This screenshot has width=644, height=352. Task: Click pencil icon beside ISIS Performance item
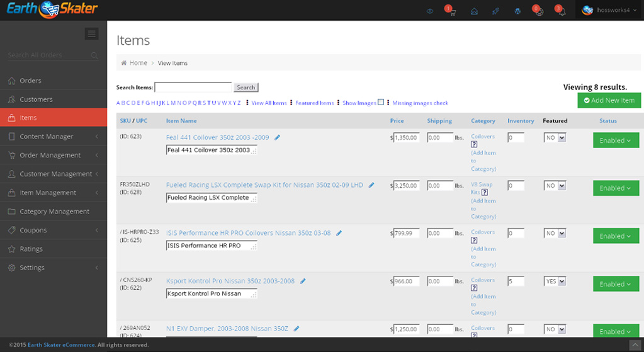[x=339, y=233]
